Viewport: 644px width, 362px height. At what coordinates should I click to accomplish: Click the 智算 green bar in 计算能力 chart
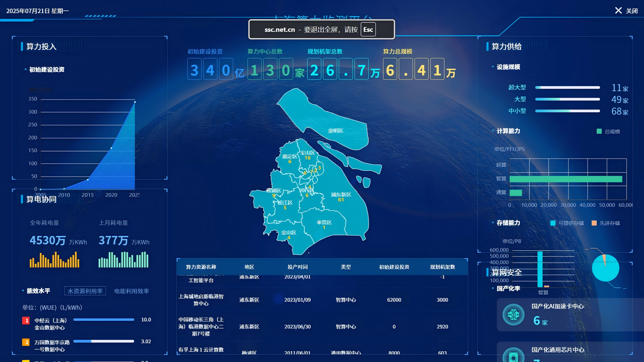(x=566, y=179)
